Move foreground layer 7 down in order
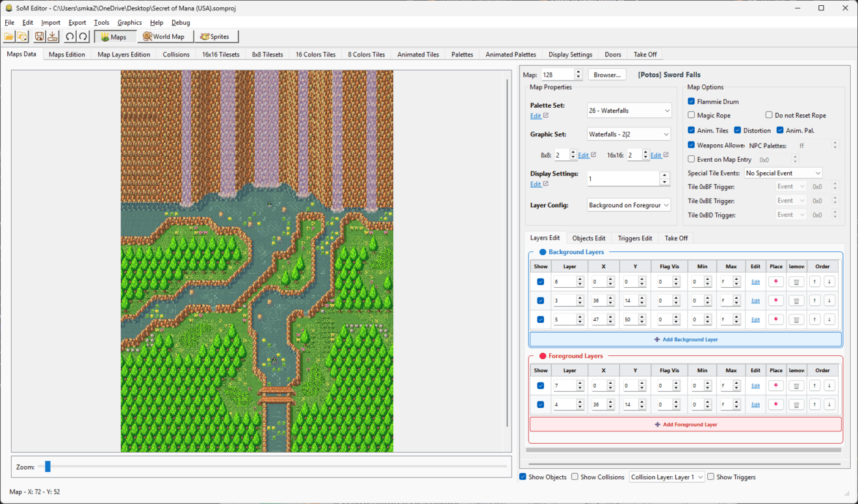The image size is (858, 504). pos(829,385)
